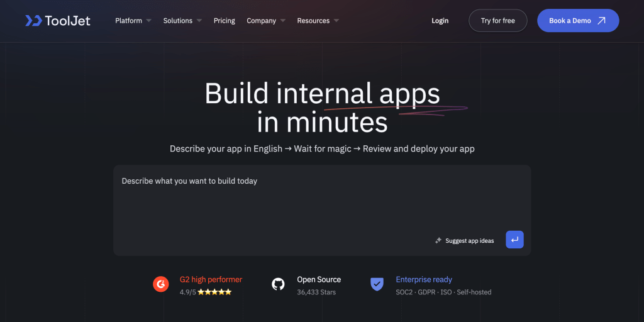
Task: Click the five-star rating
Action: click(x=214, y=292)
